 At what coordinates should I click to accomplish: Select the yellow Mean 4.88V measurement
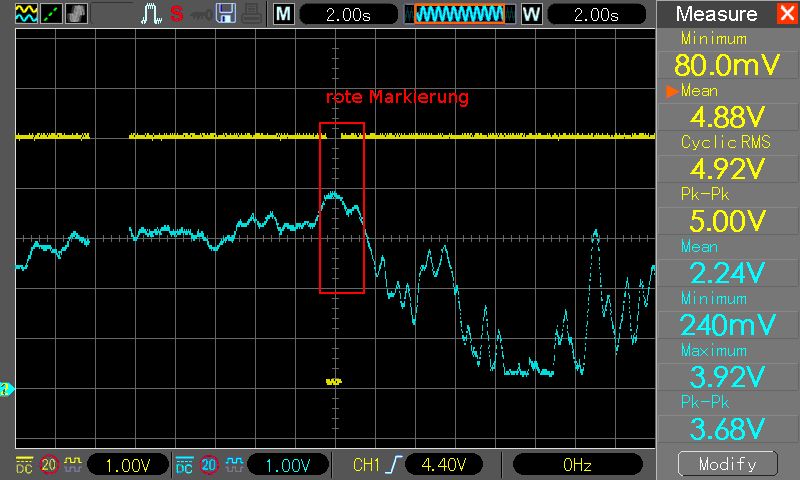pyautogui.click(x=727, y=117)
